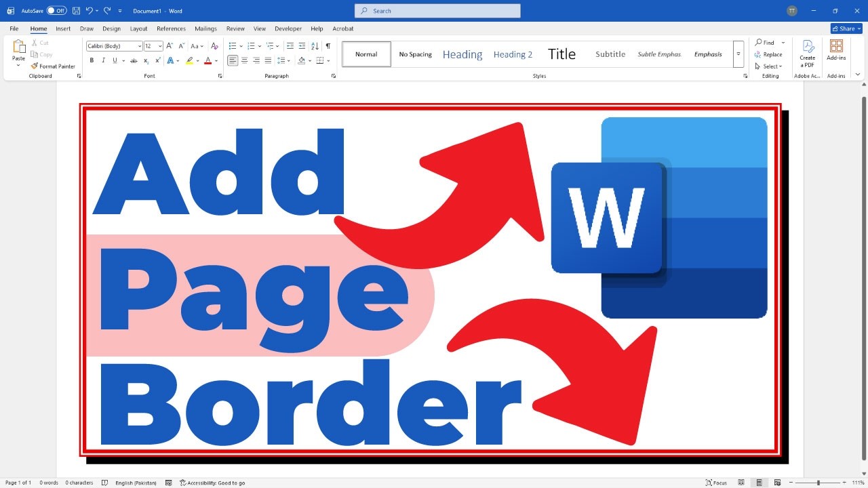Click the Find button

pyautogui.click(x=764, y=43)
